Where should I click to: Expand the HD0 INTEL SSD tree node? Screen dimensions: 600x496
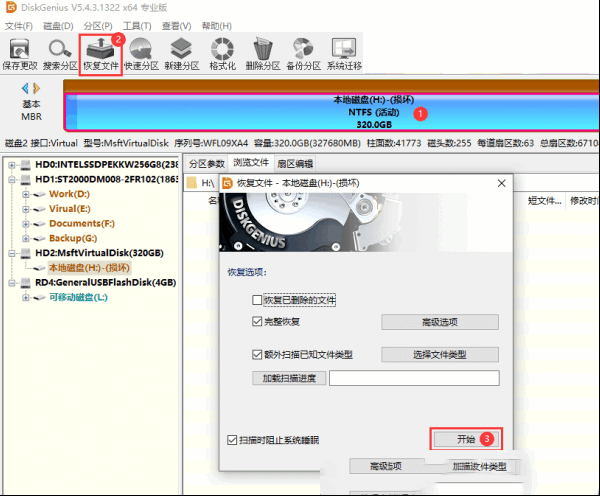(12, 165)
